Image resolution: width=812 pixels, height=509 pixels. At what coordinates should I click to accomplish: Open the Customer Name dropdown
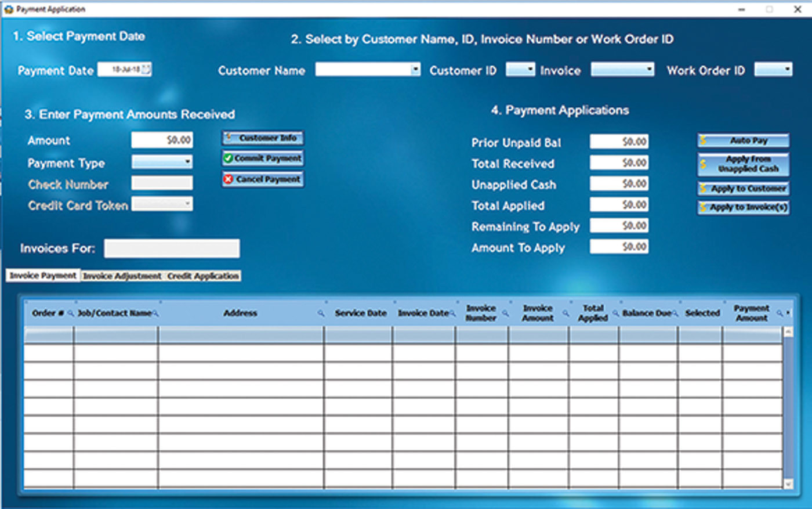[x=415, y=70]
